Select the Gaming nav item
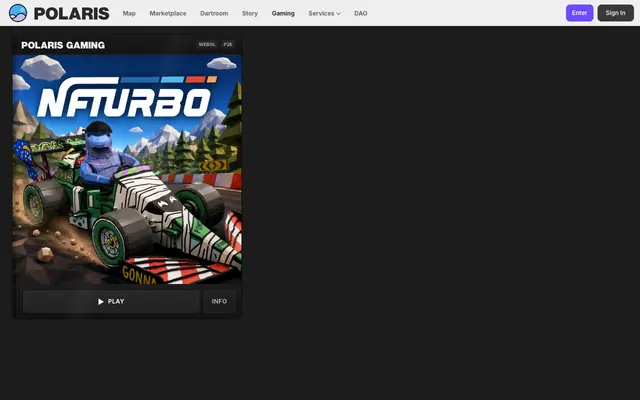This screenshot has height=400, width=640. coord(283,13)
